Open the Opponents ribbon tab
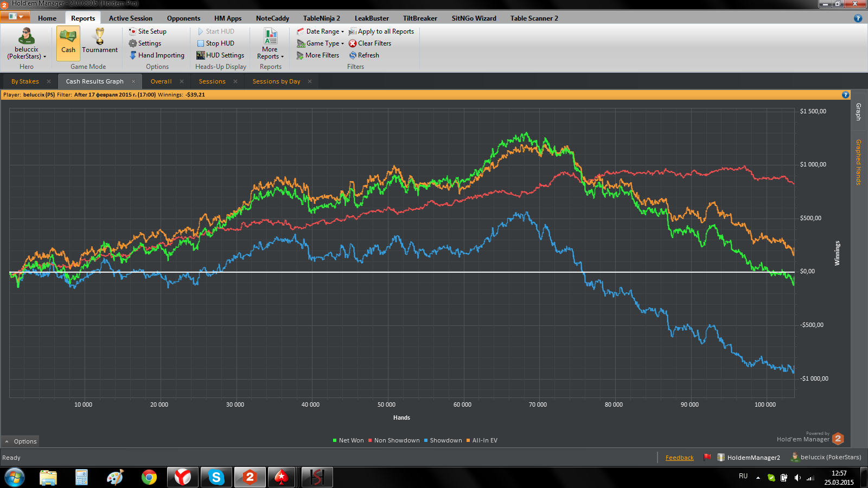 [183, 18]
